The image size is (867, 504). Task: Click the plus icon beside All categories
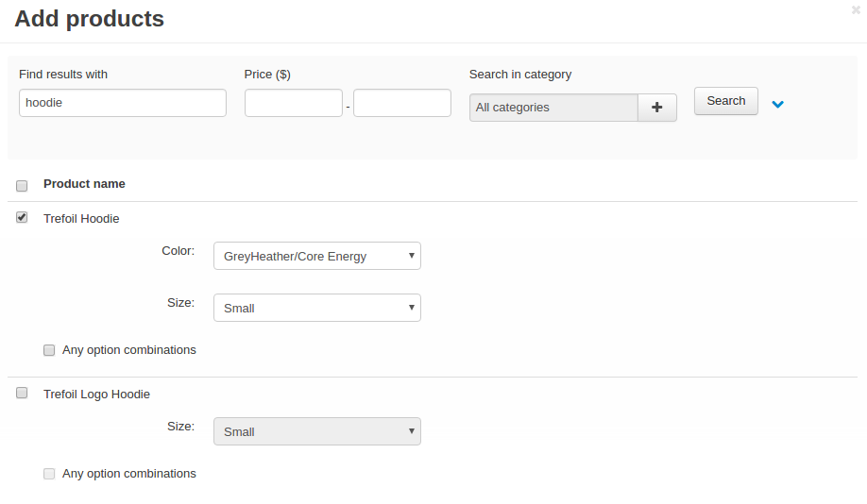657,108
